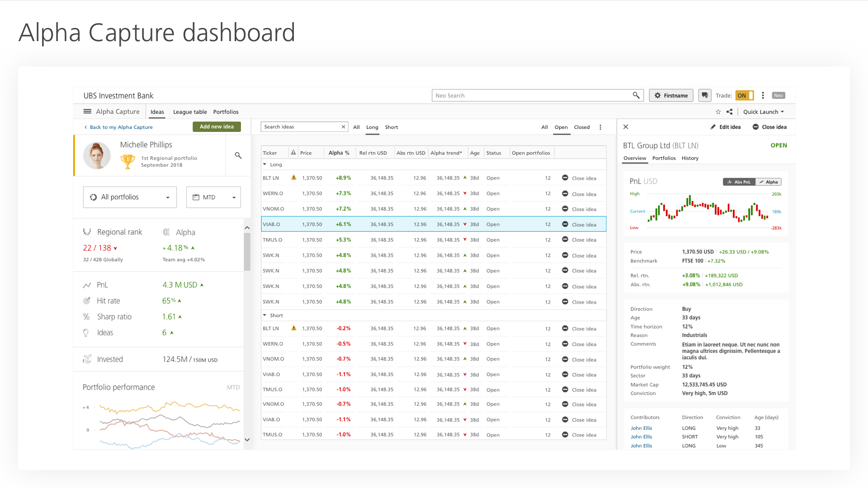This screenshot has width=868, height=488.
Task: Click the pencil Edit idea icon
Action: tap(713, 127)
